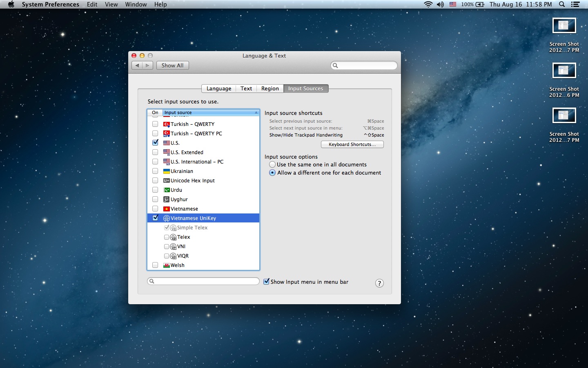Click the Wi-Fi status icon
Screen dimensions: 588x368
pos(428,4)
